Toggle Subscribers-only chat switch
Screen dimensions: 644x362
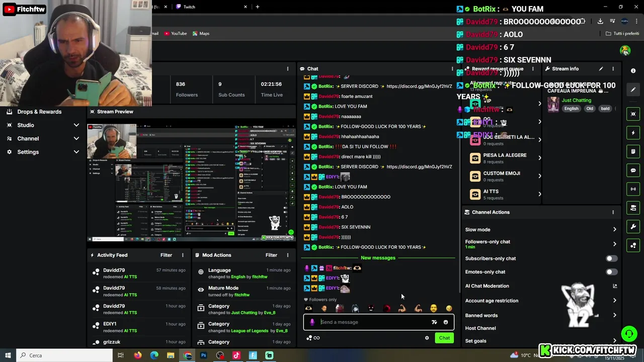point(611,258)
